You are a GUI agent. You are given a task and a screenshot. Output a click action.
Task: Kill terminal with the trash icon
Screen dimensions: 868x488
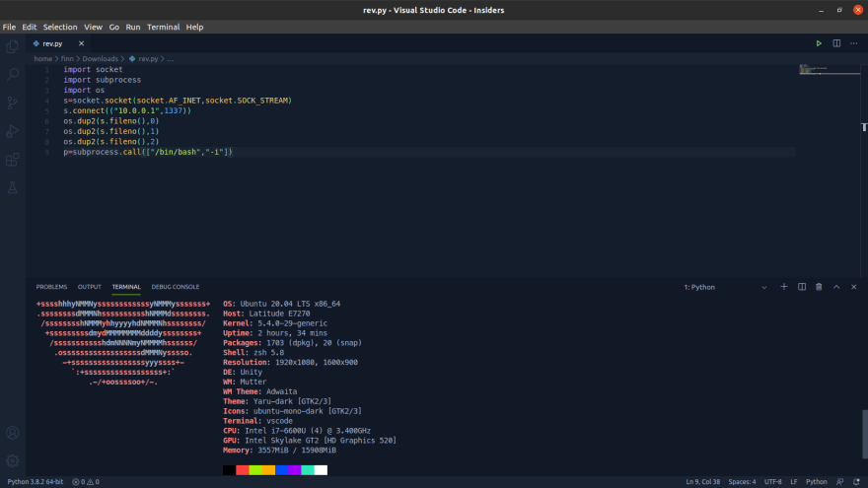[x=819, y=287]
